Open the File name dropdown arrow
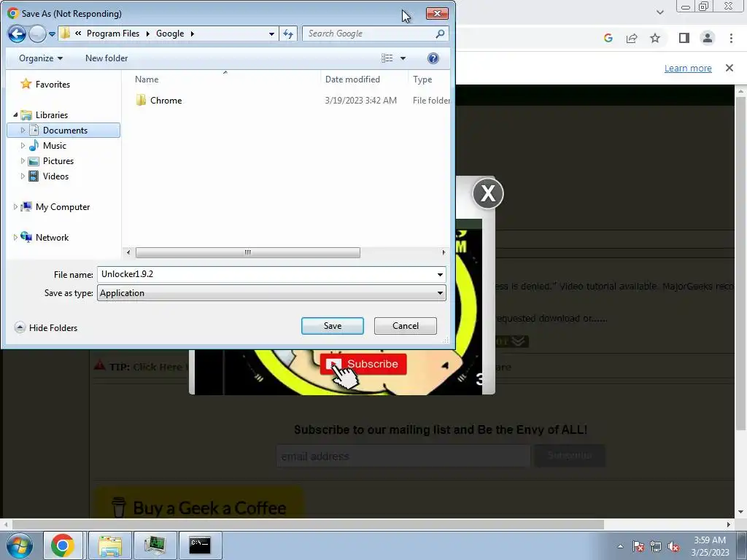The image size is (747, 560). pyautogui.click(x=440, y=275)
